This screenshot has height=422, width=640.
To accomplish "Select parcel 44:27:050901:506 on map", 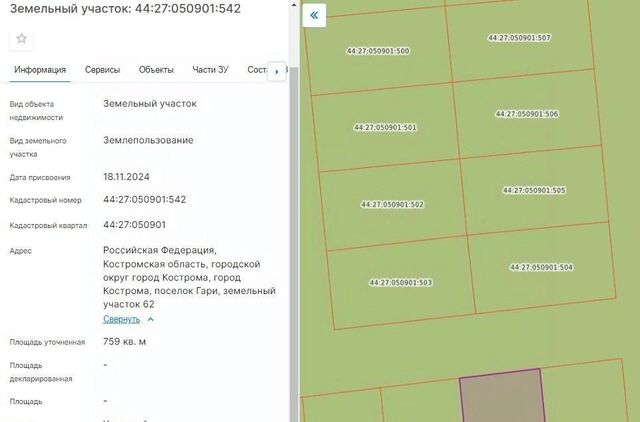I will pos(527,114).
